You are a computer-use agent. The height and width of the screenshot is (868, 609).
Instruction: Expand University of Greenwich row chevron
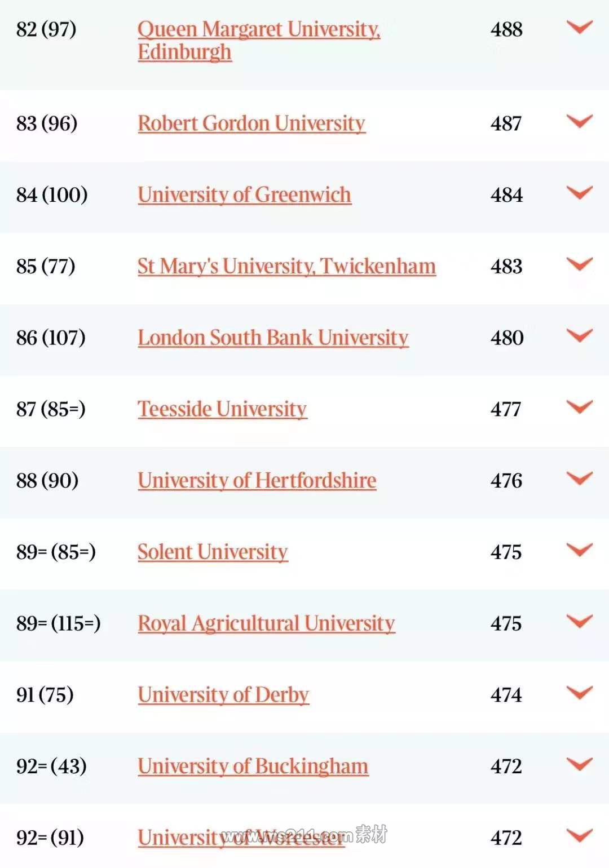579,193
